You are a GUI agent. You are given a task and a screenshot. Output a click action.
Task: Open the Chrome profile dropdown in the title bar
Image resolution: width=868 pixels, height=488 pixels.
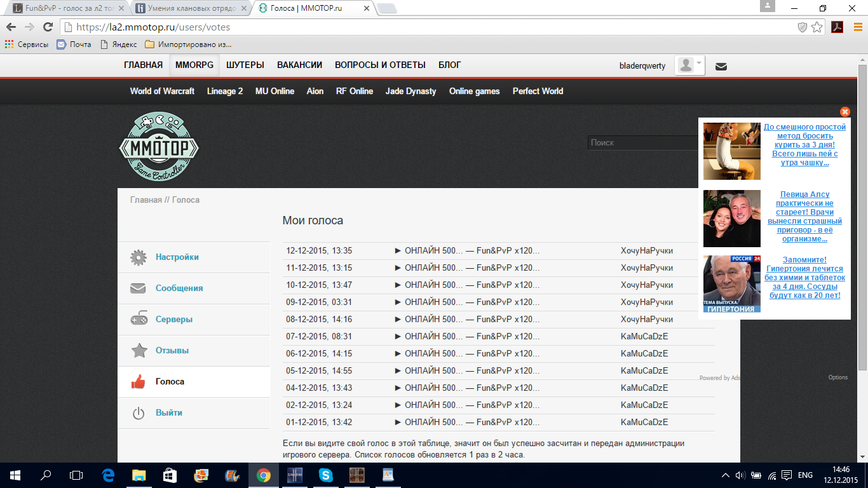click(x=768, y=6)
